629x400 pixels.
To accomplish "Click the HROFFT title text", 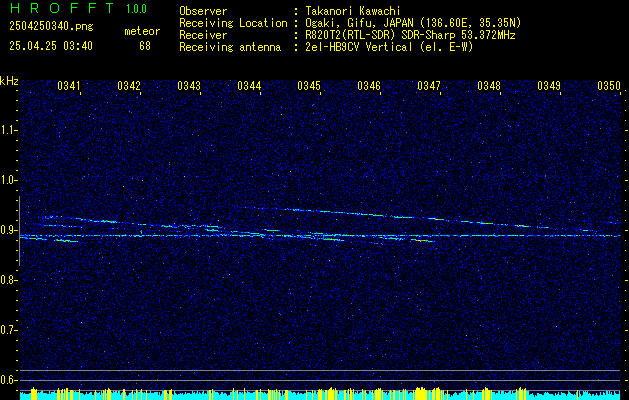I will pyautogui.click(x=61, y=8).
